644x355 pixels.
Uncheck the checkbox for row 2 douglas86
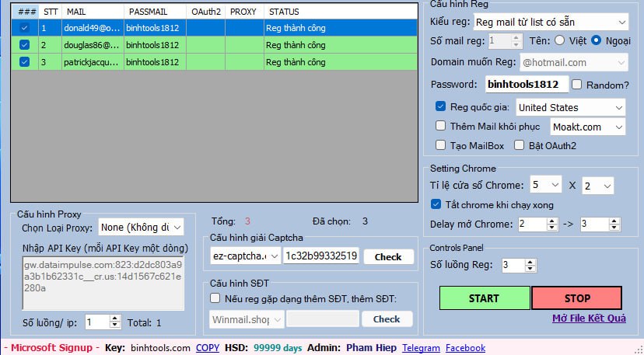pos(25,45)
